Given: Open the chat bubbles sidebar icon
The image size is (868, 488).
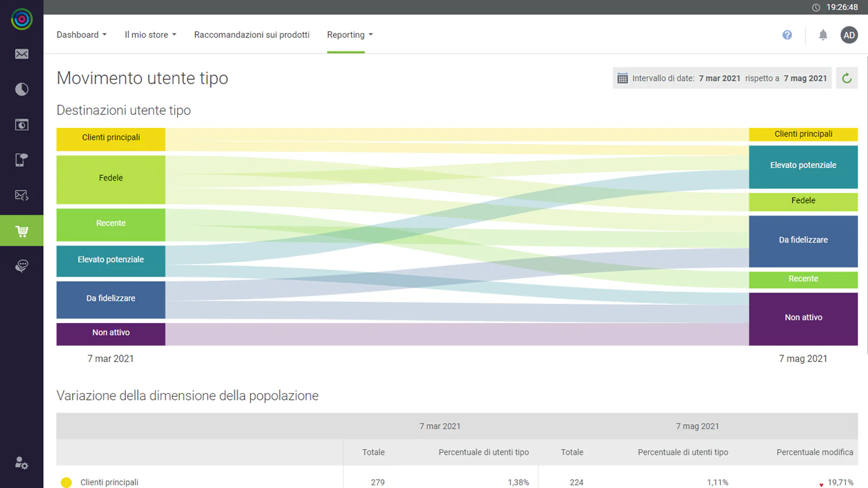Looking at the screenshot, I should [22, 266].
